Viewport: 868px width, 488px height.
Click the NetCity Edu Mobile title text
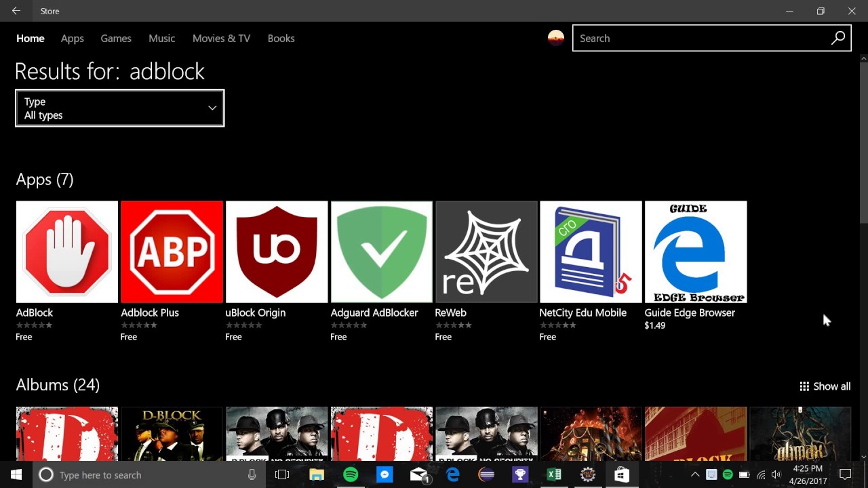pyautogui.click(x=583, y=312)
